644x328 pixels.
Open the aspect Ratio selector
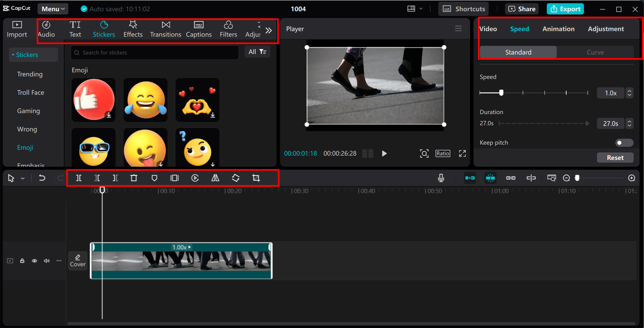tap(443, 153)
